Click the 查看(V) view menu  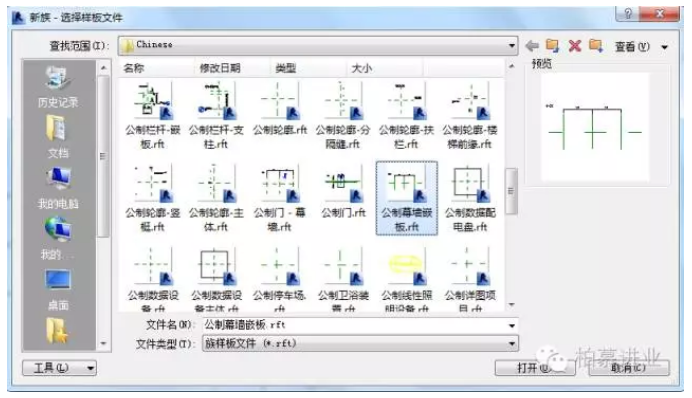pos(632,46)
